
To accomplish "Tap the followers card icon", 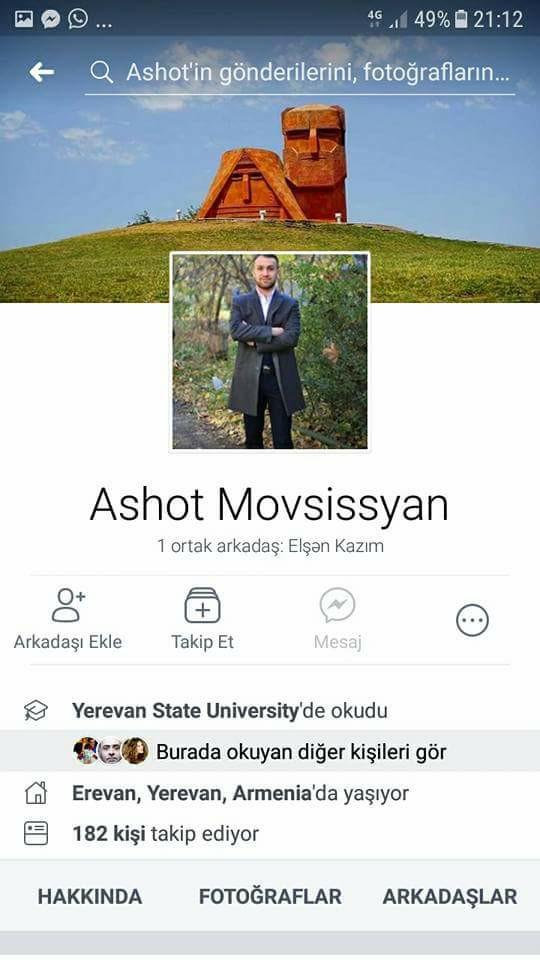I will point(36,834).
